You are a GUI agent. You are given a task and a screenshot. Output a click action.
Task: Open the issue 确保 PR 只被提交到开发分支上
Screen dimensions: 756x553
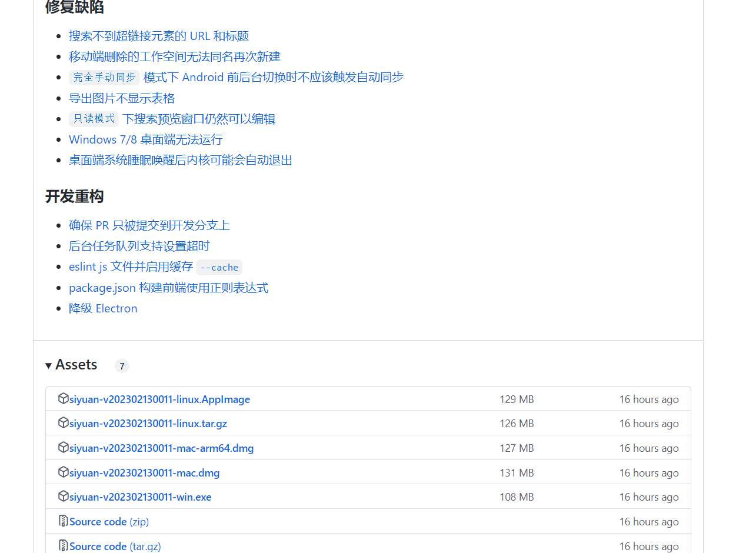coord(149,225)
